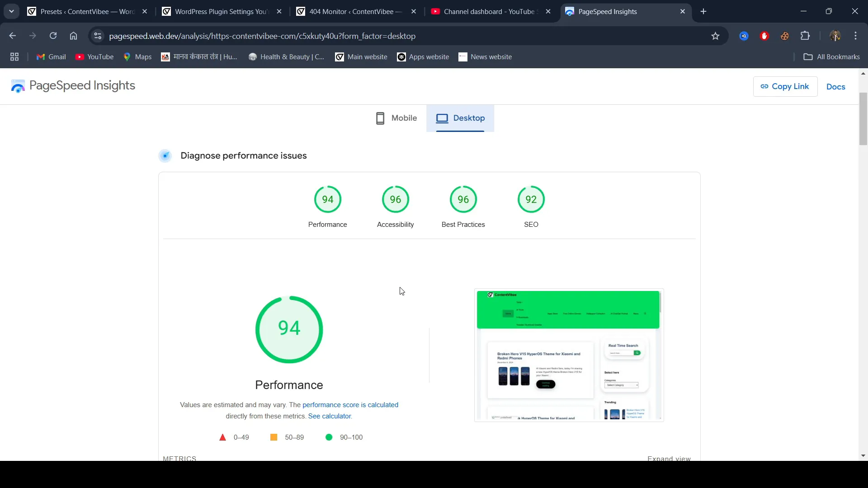This screenshot has height=488, width=868.
Task: Close the Channel dashboard YouTube tab
Action: (548, 11)
